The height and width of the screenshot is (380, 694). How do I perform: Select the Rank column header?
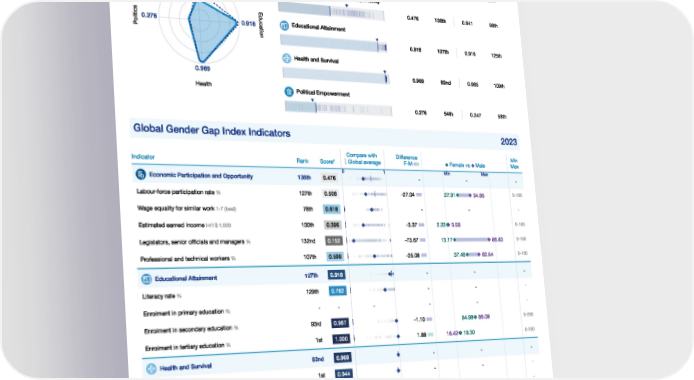303,161
